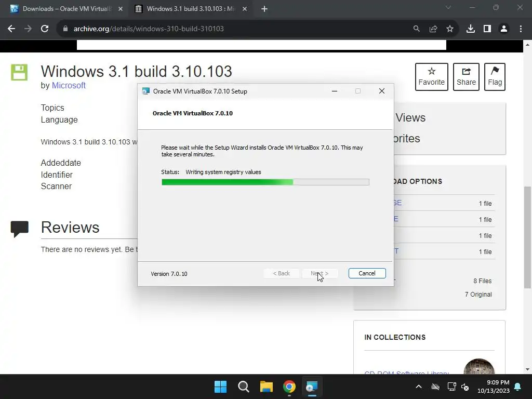Screen dimensions: 532x399
Task: Click the Reviews heading
Action: [70, 228]
